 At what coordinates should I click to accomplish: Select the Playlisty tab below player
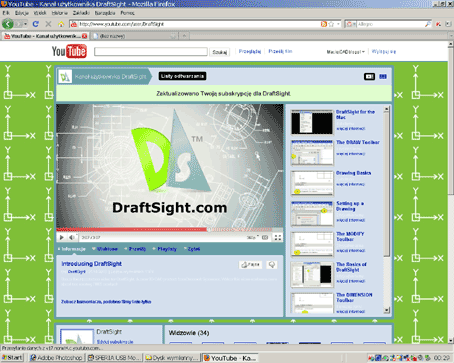[x=167, y=249]
